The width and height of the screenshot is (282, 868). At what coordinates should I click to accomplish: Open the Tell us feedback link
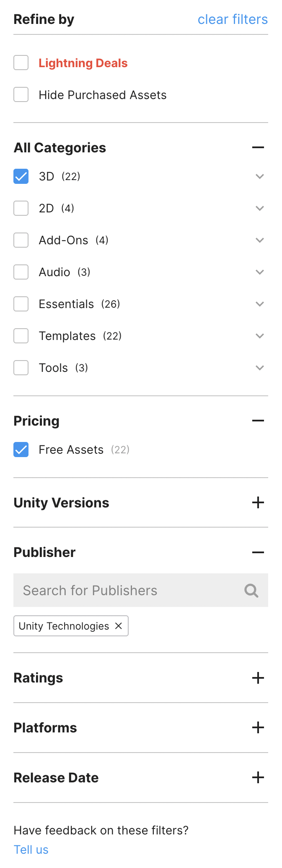[31, 850]
